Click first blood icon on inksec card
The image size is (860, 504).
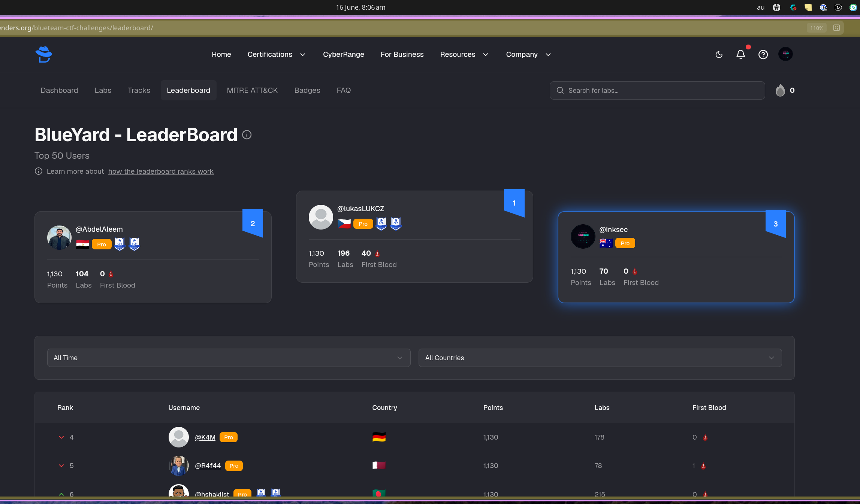635,272
